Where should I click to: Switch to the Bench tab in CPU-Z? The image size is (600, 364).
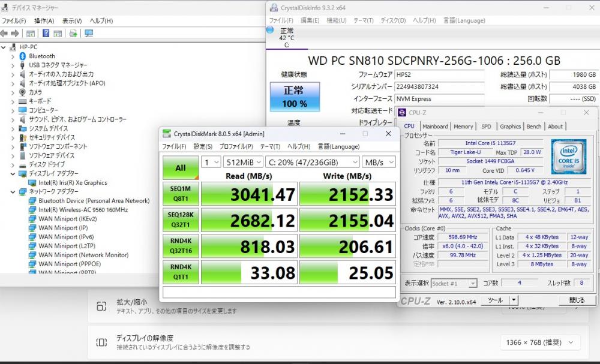[534, 127]
